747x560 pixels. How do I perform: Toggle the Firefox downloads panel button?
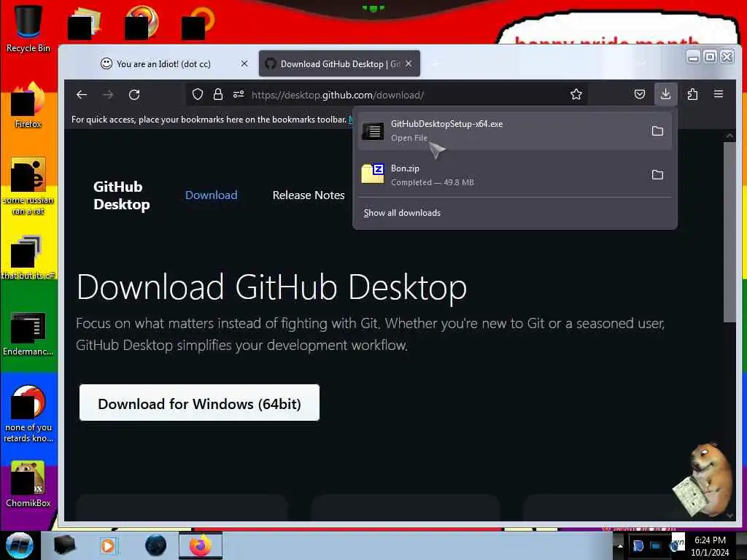tap(665, 94)
